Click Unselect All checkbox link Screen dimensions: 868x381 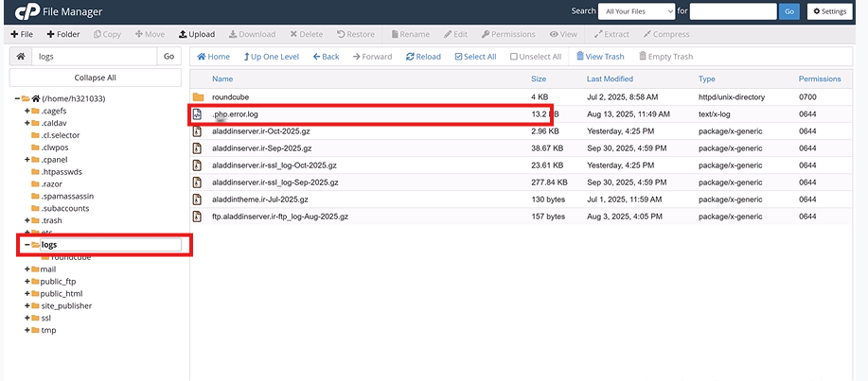click(536, 57)
